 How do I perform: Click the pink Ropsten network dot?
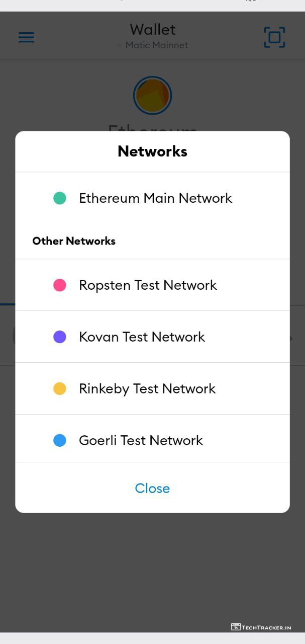point(60,285)
